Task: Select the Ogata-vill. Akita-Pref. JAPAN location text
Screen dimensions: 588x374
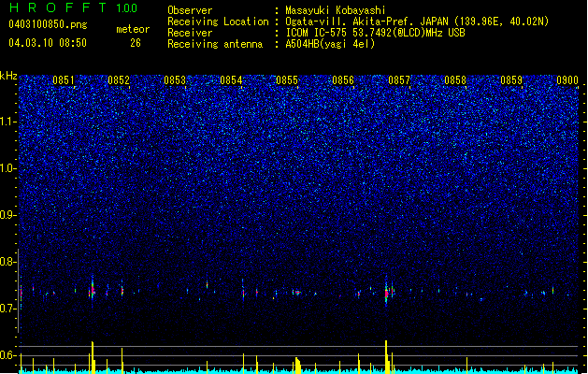Action: 417,22
